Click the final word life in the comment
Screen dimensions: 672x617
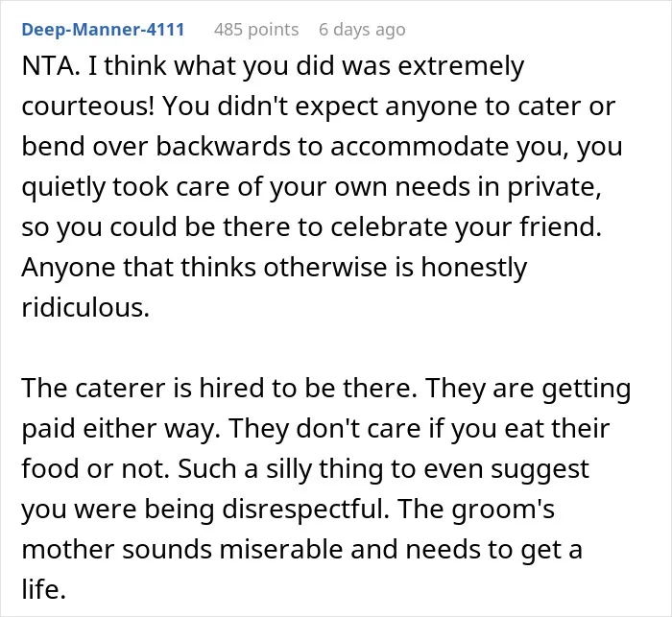coord(43,589)
